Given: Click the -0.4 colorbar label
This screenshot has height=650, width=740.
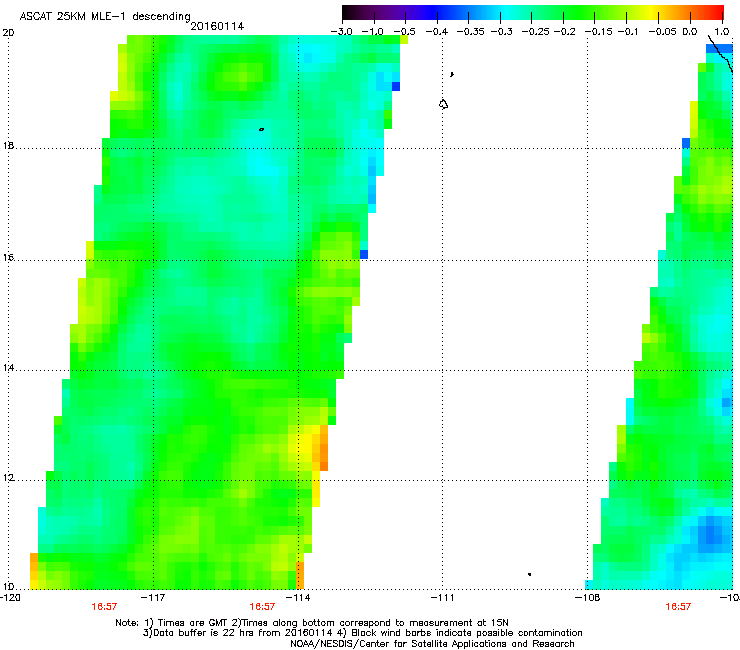Looking at the screenshot, I should click(437, 31).
